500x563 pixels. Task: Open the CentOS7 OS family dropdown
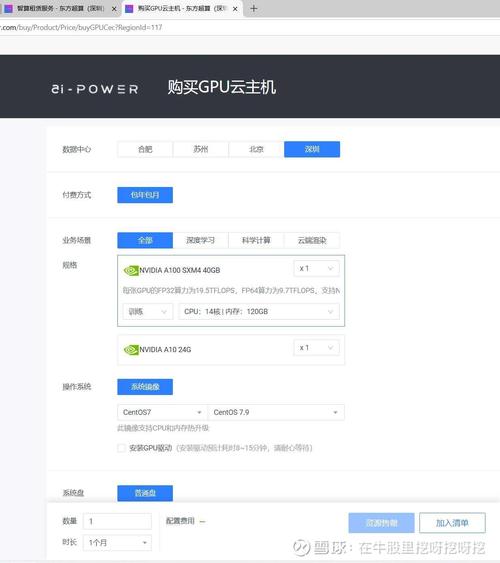coord(162,412)
